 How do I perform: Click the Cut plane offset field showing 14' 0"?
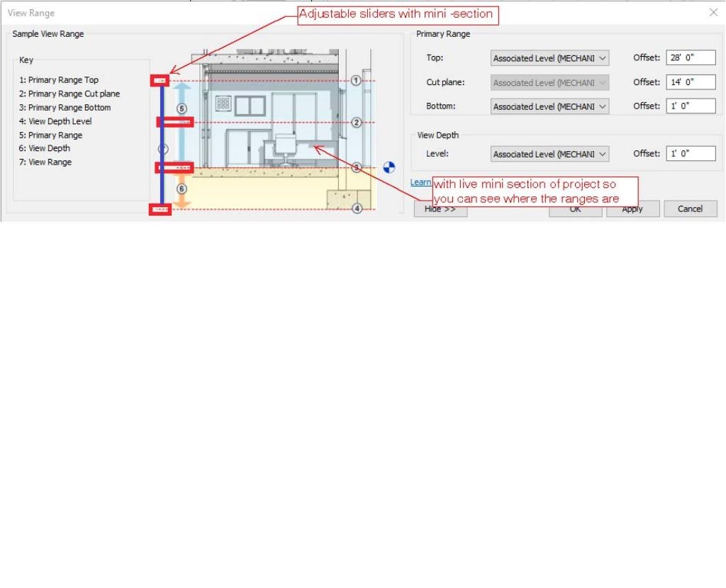click(691, 82)
